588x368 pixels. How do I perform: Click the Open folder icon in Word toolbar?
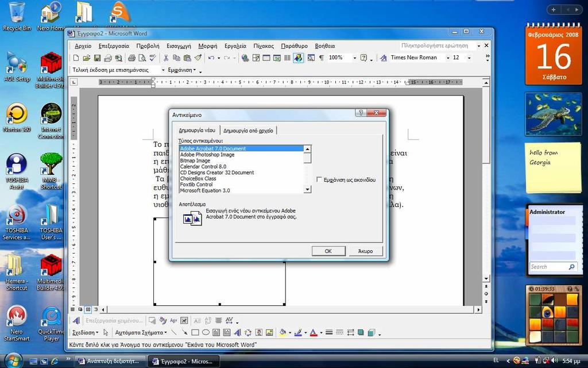(87, 58)
